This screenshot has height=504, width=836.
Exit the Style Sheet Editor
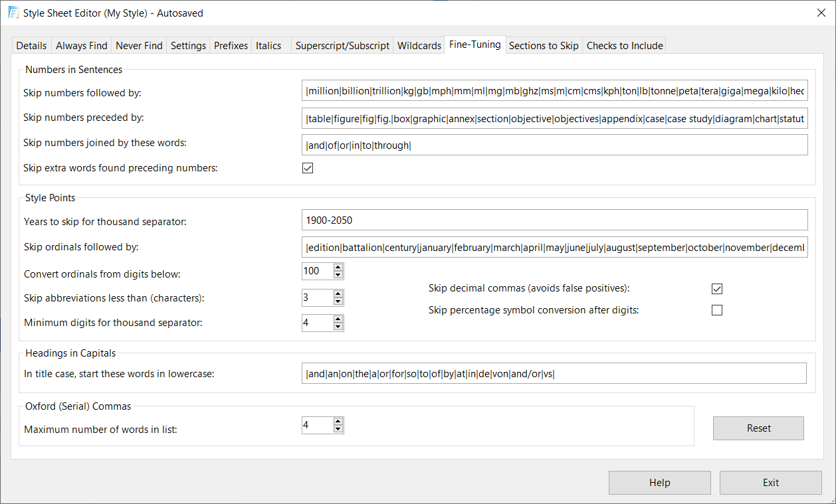click(x=770, y=483)
